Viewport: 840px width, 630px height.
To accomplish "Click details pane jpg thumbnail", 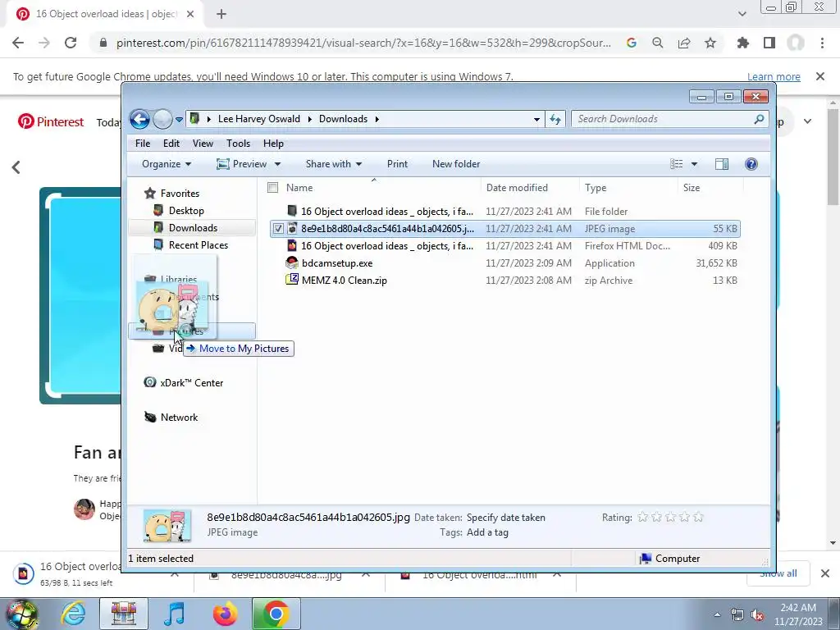I will tap(167, 525).
